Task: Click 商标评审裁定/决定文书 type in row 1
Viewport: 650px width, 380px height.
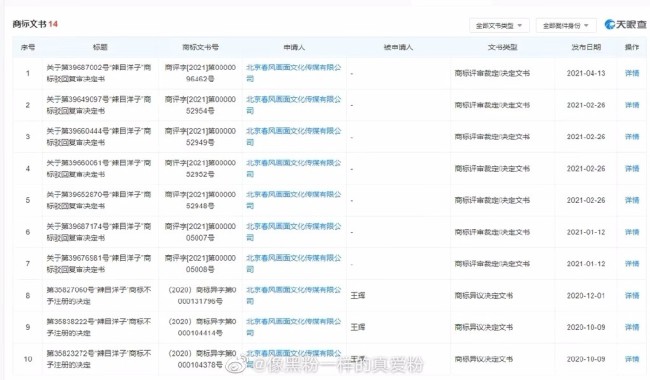Action: click(492, 73)
